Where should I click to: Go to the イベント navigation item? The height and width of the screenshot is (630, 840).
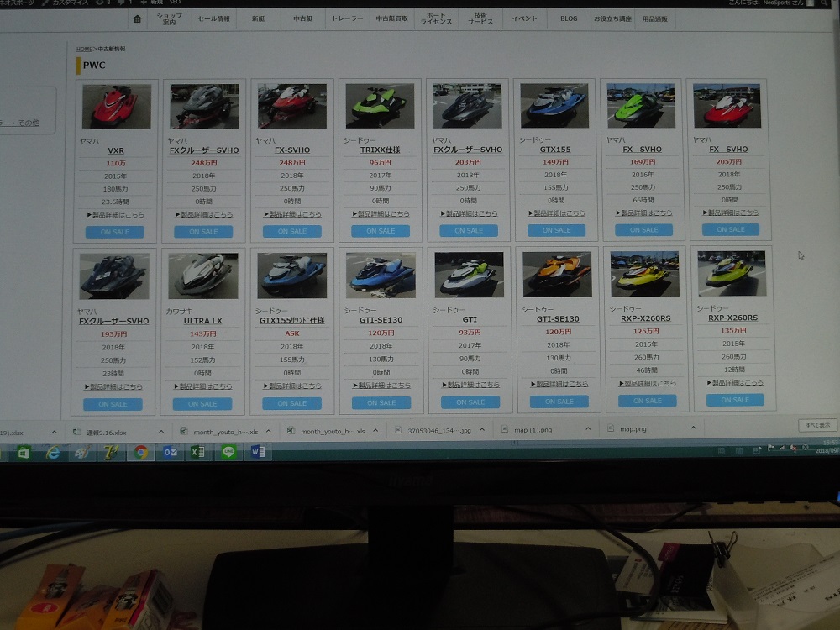524,18
